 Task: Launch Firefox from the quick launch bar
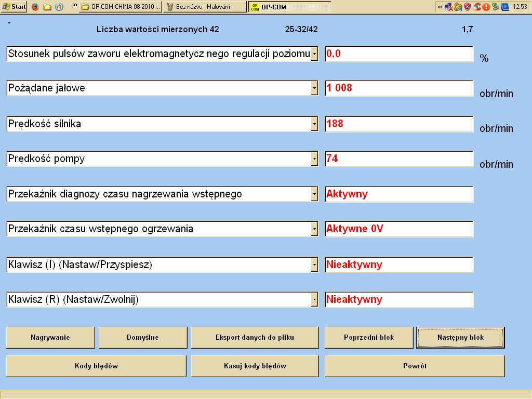[x=35, y=7]
